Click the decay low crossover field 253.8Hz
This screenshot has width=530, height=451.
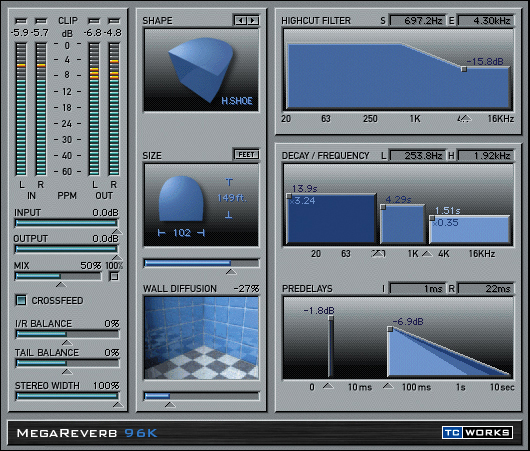pos(417,156)
